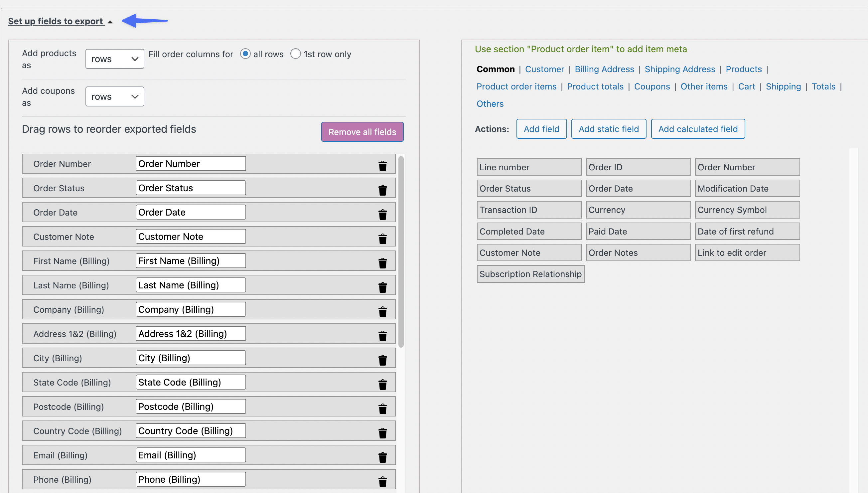
Task: Click the Remove all fields button
Action: (362, 132)
